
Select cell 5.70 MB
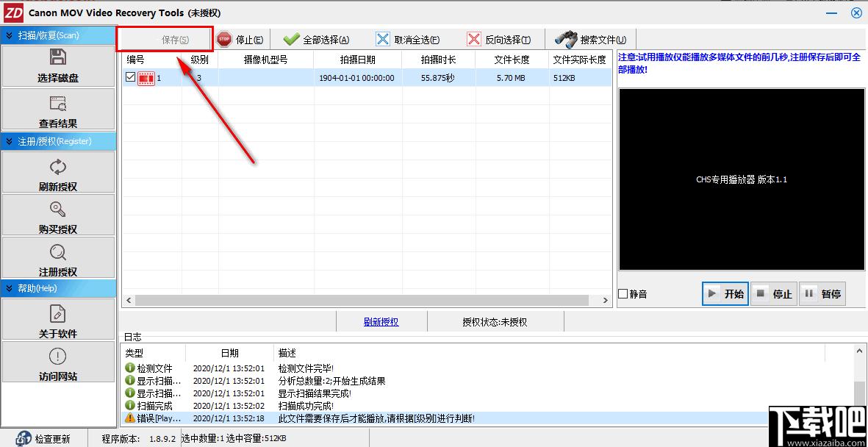tap(512, 78)
